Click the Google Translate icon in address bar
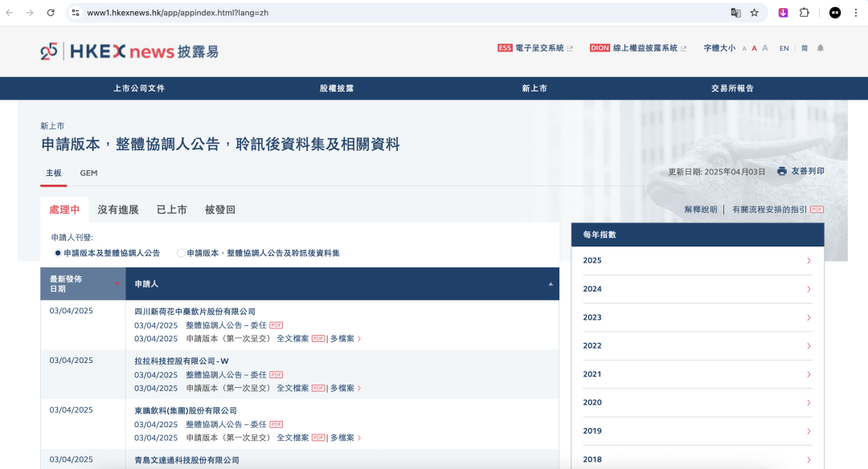 735,13
